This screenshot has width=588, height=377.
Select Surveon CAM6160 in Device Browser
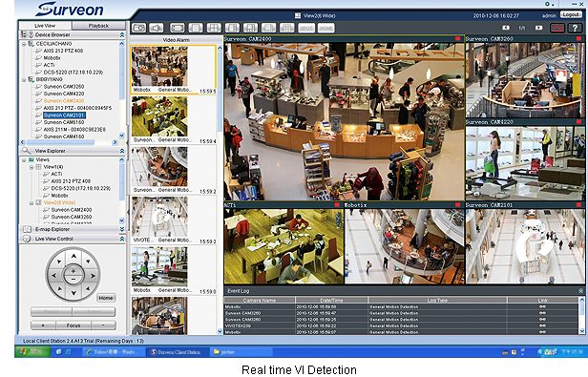point(64,122)
